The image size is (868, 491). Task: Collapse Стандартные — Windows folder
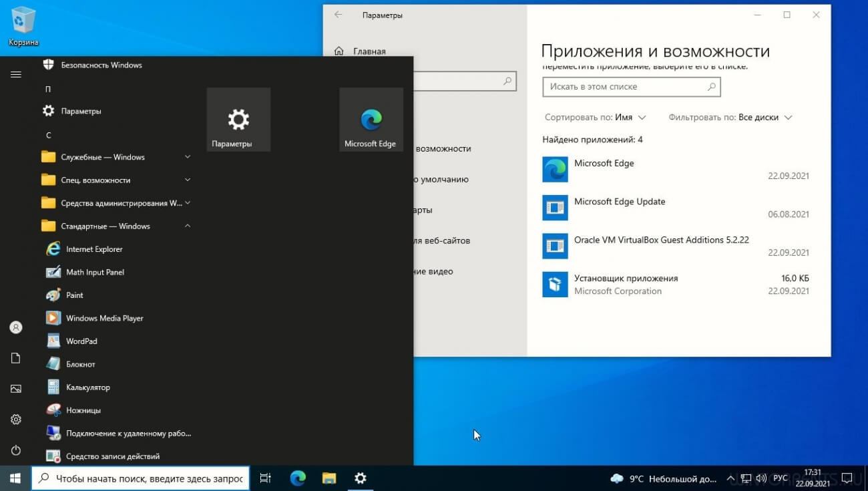(116, 226)
